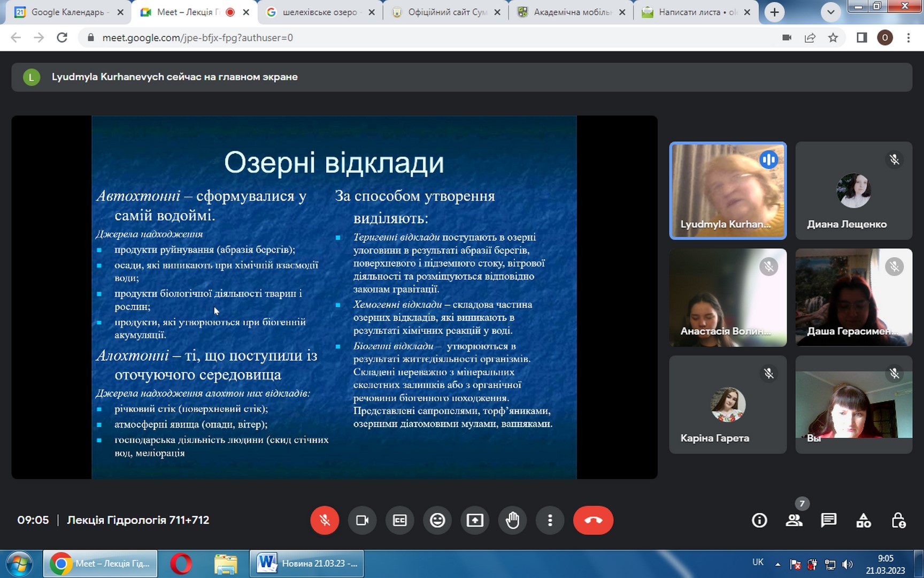Image resolution: width=924 pixels, height=578 pixels.
Task: Open Word document Новина 21.03.23 in taskbar
Action: 307,564
